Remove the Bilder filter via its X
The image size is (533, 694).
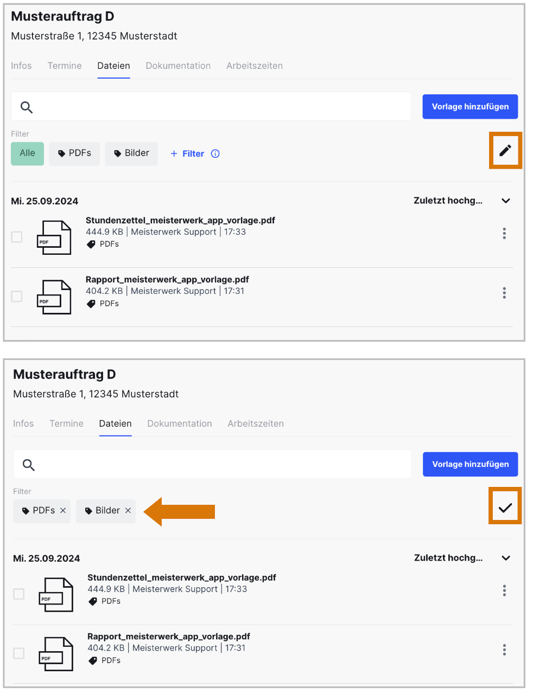tap(128, 510)
